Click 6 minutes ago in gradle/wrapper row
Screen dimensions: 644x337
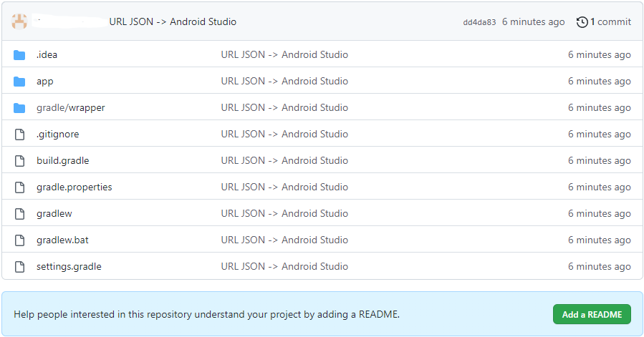600,108
